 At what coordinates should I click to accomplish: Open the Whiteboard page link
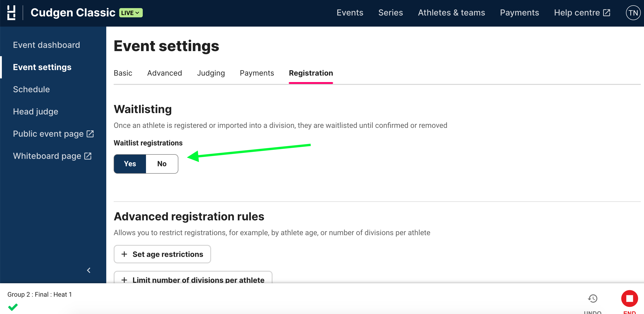point(52,156)
